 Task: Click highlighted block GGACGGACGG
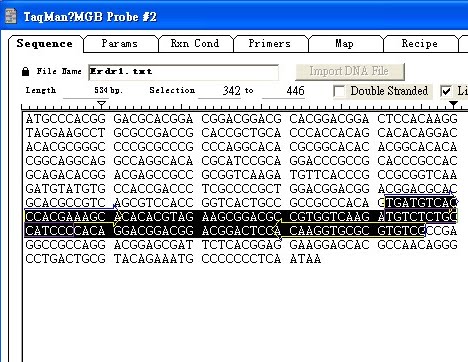[x=153, y=231]
